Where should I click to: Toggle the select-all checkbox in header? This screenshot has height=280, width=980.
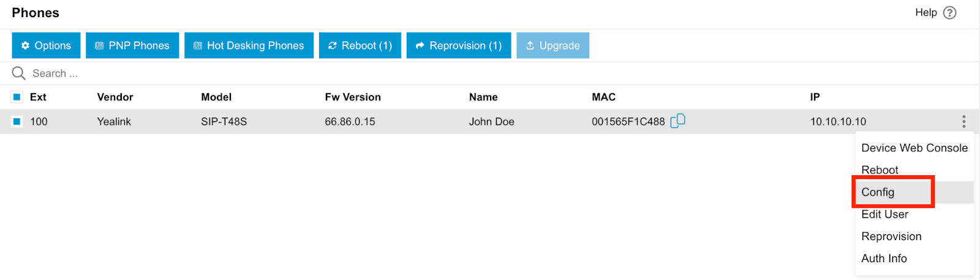coord(17,97)
